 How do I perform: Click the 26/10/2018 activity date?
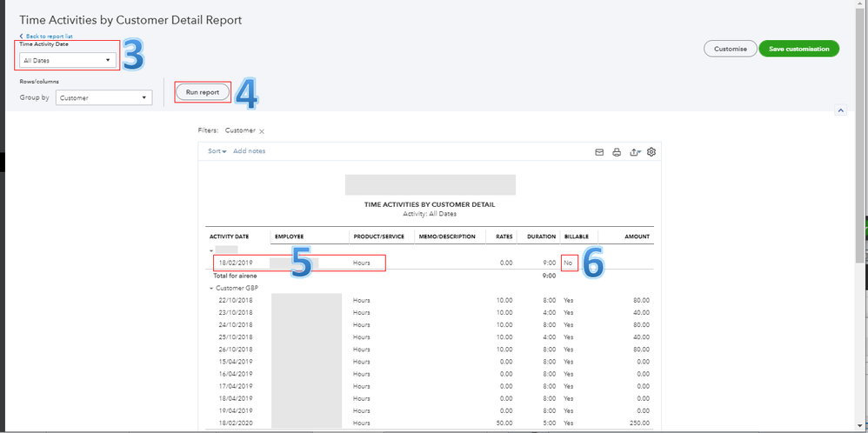[x=237, y=350]
